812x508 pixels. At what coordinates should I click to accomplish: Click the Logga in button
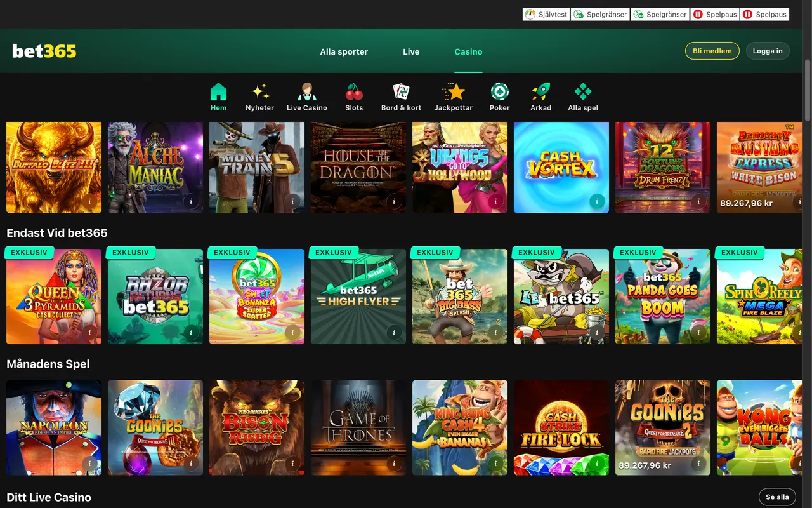tap(768, 51)
